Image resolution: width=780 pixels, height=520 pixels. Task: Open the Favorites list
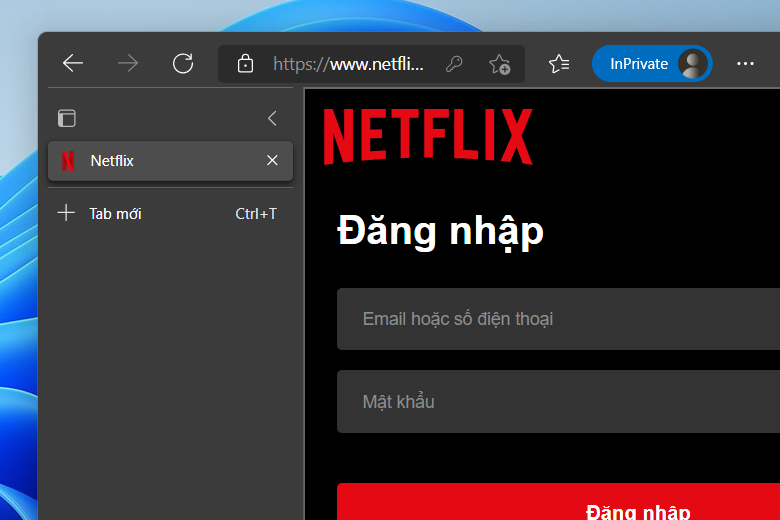[x=559, y=64]
